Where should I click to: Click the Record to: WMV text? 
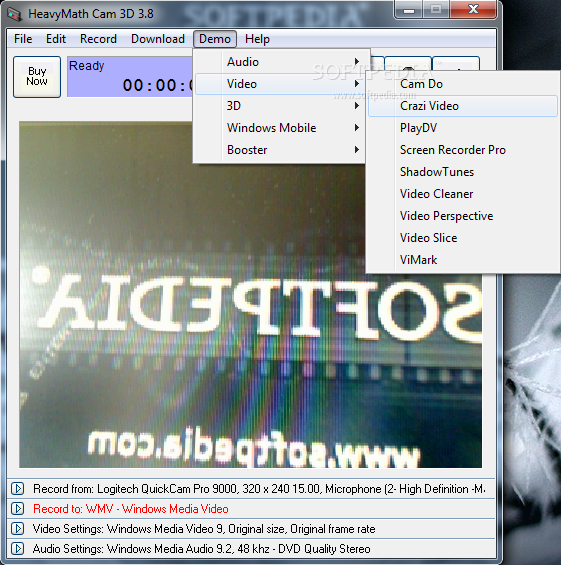coord(131,509)
